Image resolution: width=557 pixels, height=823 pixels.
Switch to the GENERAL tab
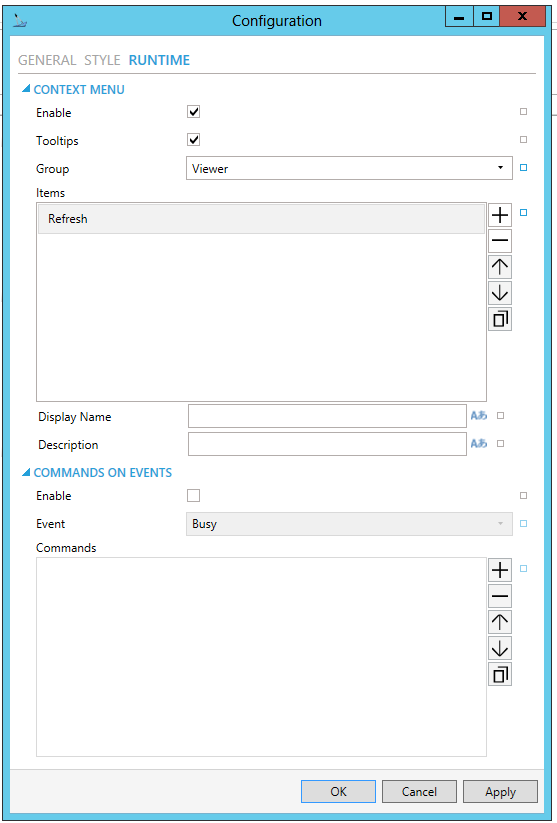click(x=47, y=60)
